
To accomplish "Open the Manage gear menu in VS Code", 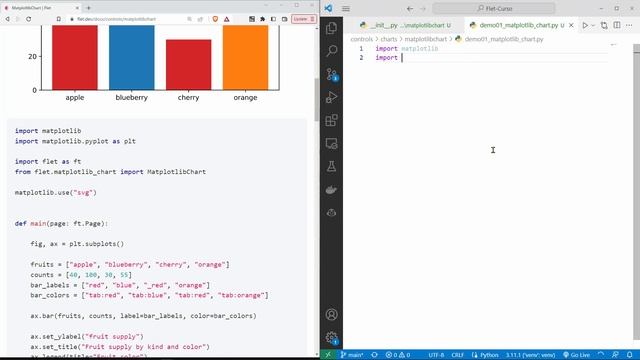I will point(331,338).
